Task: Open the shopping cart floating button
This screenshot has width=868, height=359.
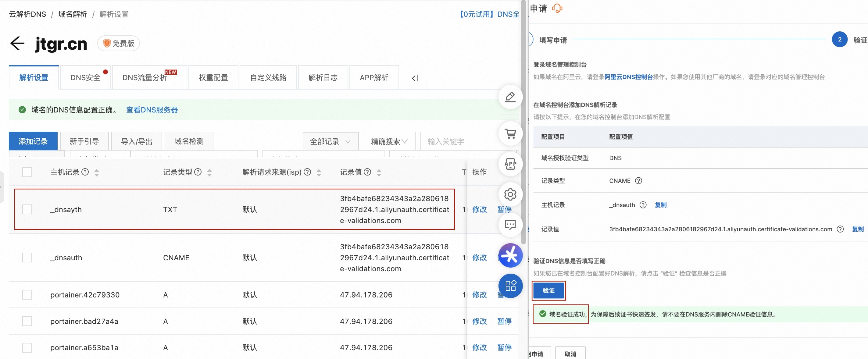Action: (x=510, y=134)
